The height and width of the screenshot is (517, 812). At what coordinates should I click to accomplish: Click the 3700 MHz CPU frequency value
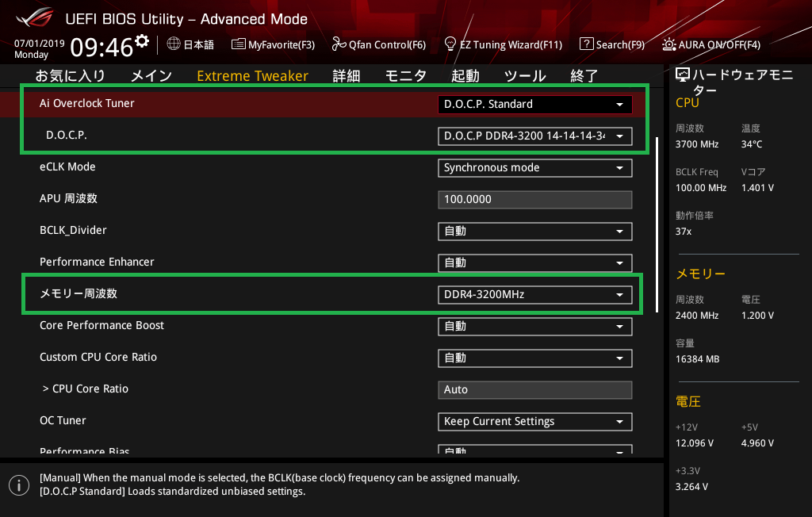tap(697, 144)
